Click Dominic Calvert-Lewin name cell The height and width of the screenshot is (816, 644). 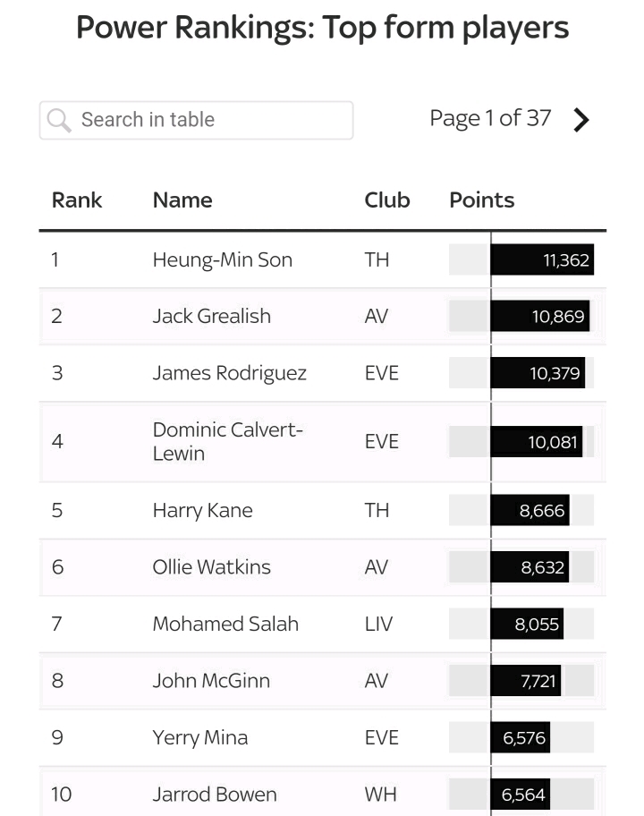[x=228, y=441]
